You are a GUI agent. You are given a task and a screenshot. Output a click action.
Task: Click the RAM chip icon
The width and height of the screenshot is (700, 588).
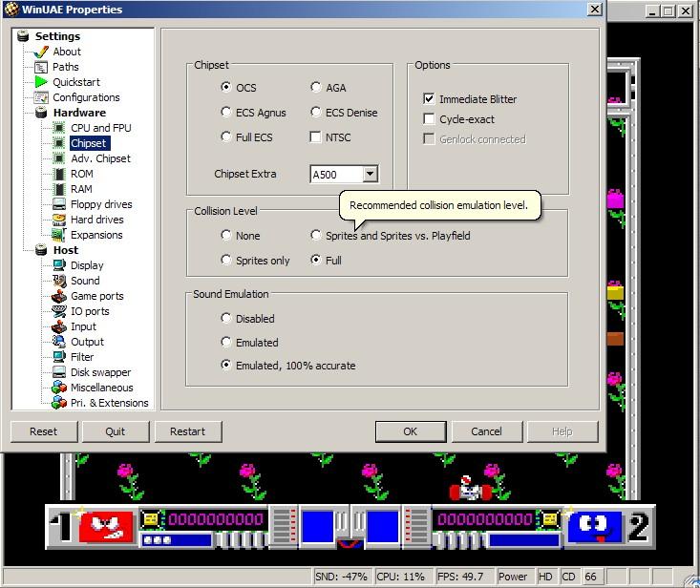tap(59, 189)
